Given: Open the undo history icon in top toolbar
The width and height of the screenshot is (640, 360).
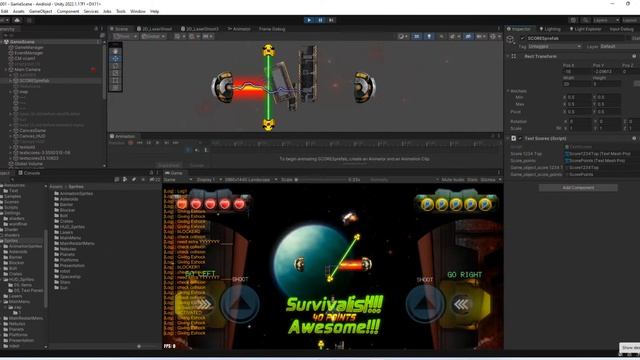Looking at the screenshot, I should coord(573,20).
